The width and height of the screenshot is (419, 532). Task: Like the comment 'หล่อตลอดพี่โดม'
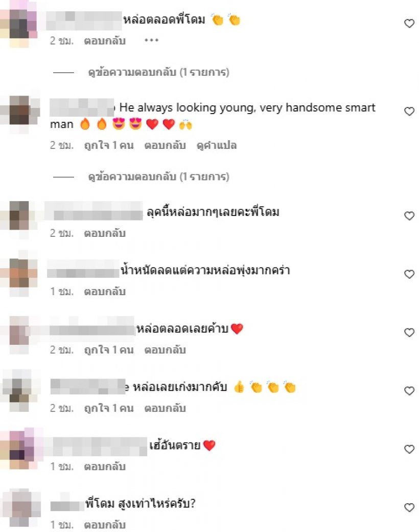[x=409, y=24]
